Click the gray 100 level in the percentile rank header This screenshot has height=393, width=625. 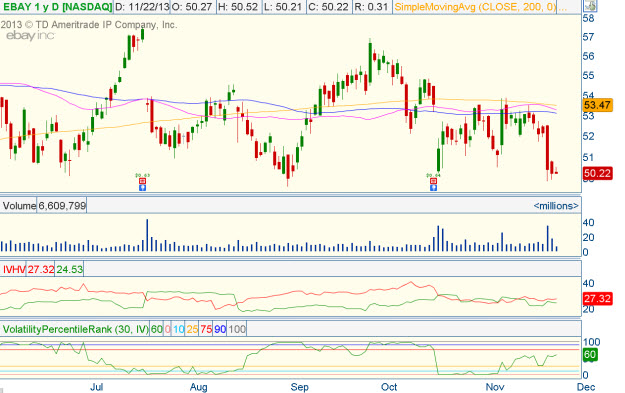237,329
